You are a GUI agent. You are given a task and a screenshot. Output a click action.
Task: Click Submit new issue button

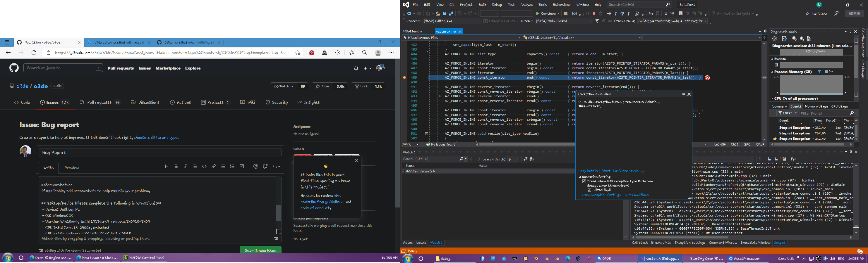(260, 250)
